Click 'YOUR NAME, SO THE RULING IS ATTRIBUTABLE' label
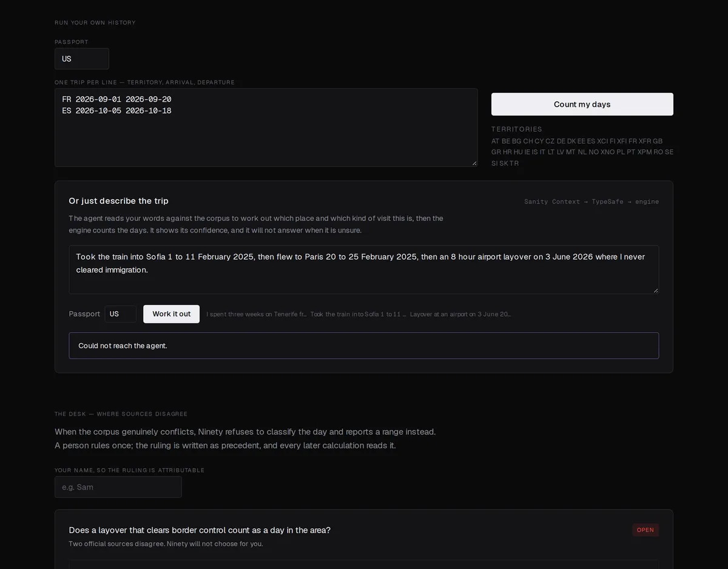The width and height of the screenshot is (728, 569). pyautogui.click(x=129, y=470)
